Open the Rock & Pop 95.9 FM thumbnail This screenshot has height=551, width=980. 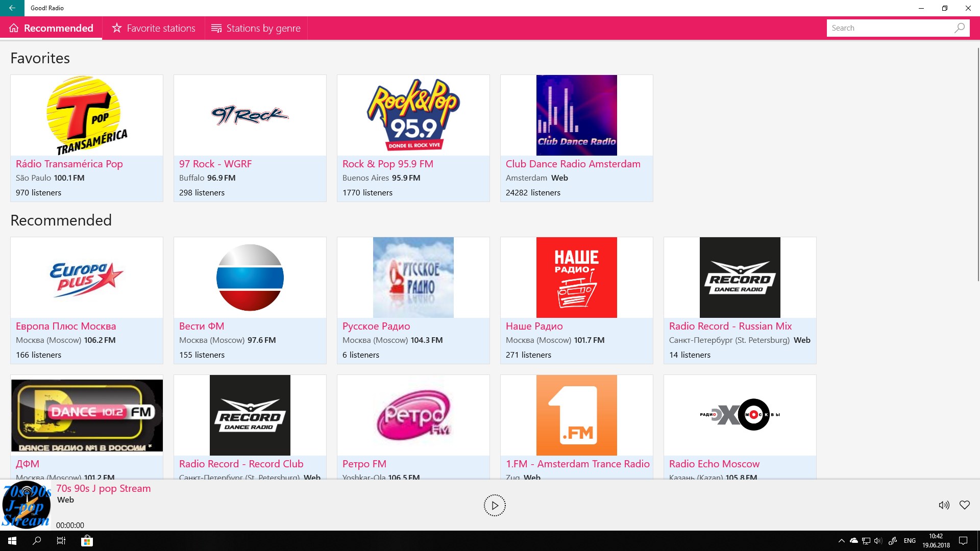[413, 115]
